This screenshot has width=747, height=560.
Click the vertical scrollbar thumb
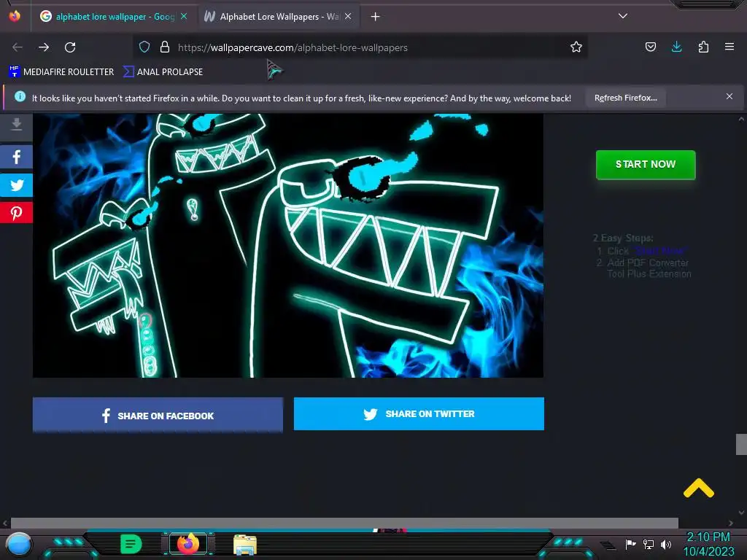coord(741,444)
